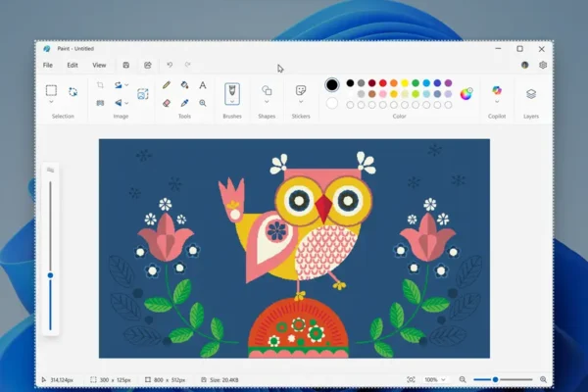Click the Redo arrow
Screen dimensions: 588x392
click(x=187, y=65)
